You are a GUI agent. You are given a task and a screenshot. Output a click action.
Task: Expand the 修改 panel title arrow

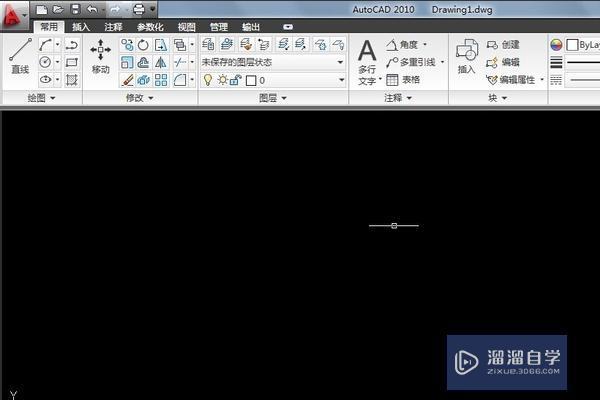(151, 98)
